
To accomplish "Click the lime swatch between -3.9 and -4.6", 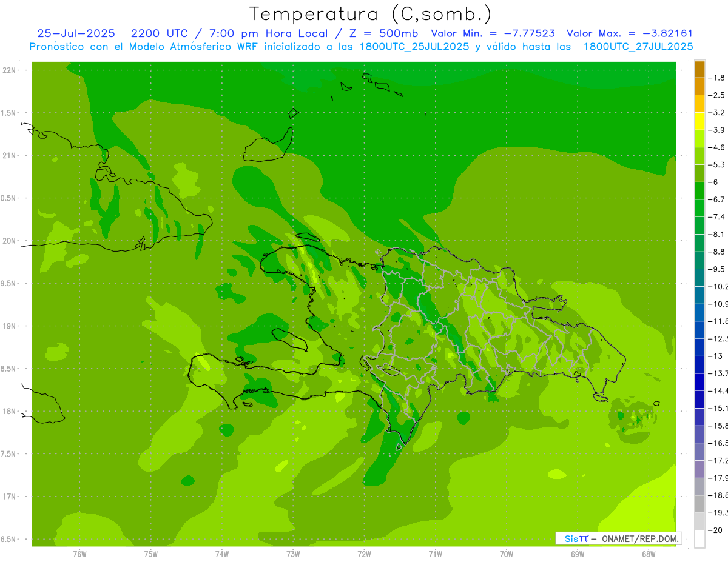I will coord(699,139).
